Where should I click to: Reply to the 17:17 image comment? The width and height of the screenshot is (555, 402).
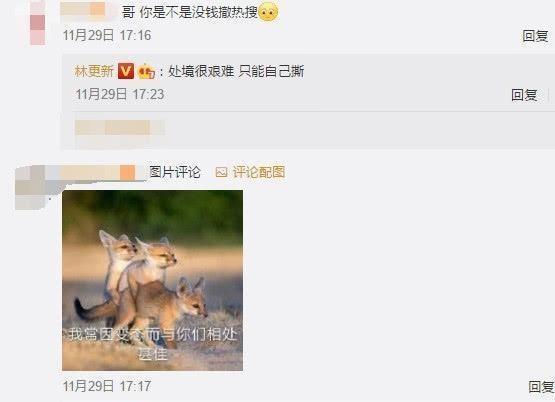pos(541,386)
